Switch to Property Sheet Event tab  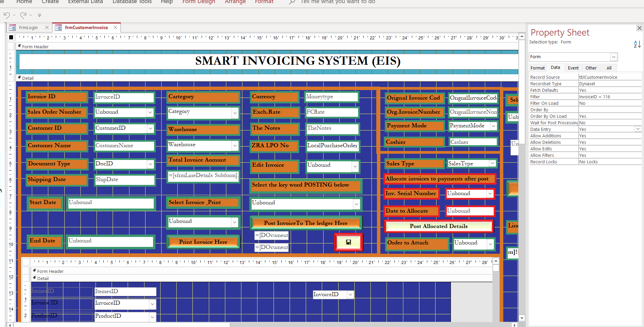pos(573,68)
